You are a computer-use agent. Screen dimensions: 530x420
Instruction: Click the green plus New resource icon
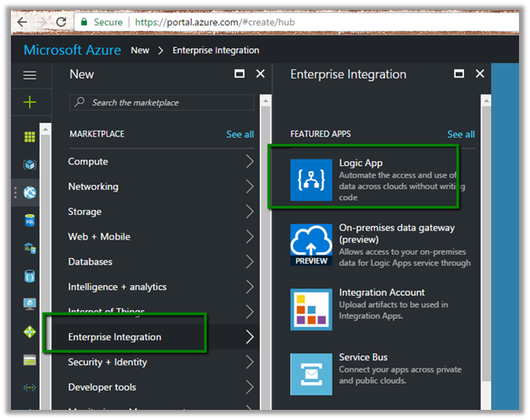pos(30,102)
